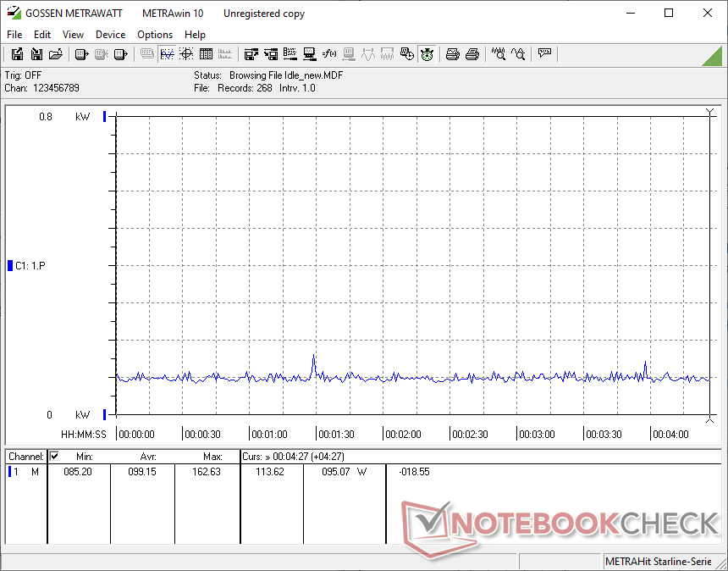Click the METRAHit Starline-Serie status bar entry
Viewport: 728px width, 571px height.
tap(658, 562)
